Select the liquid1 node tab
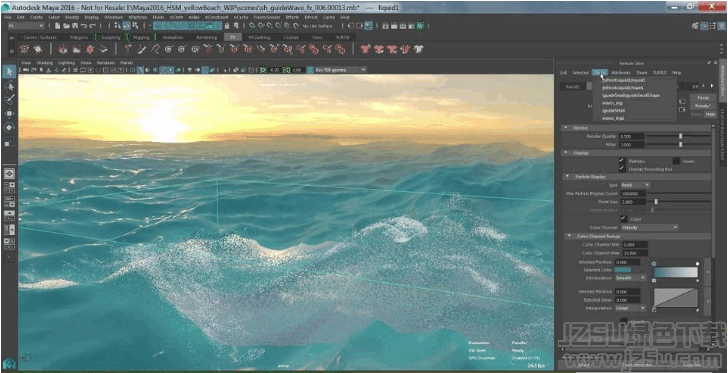This screenshot has height=373, width=728. click(572, 86)
